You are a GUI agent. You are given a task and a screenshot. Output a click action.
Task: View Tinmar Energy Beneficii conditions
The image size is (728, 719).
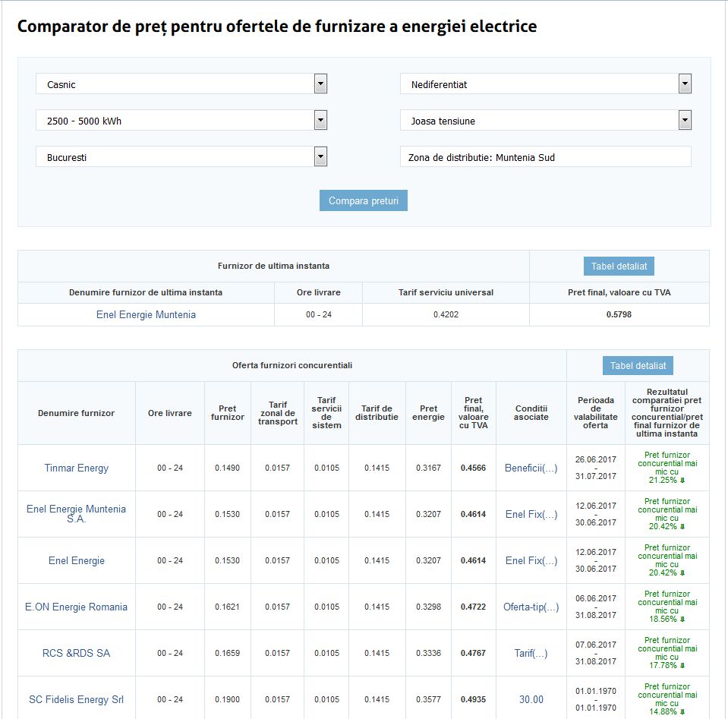531,468
